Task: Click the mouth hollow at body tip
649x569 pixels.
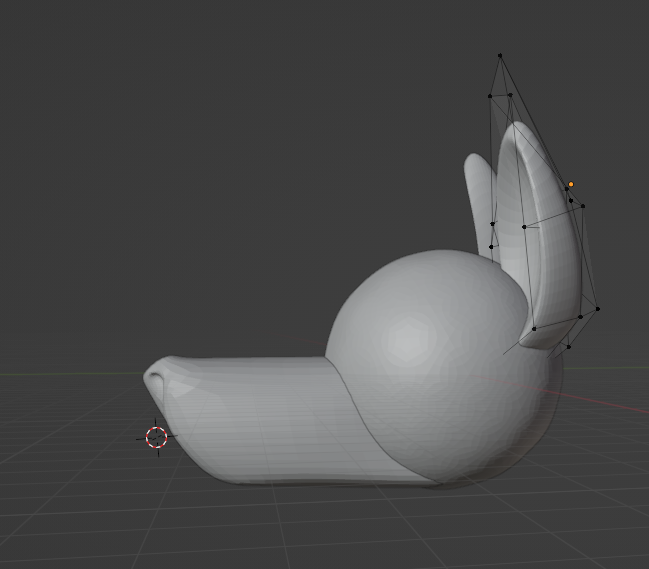Action: click(x=158, y=379)
